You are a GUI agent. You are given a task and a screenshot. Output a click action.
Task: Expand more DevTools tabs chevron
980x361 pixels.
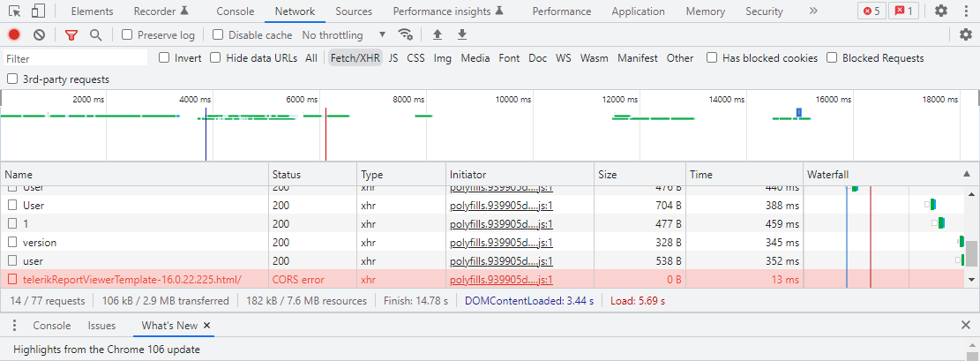[812, 11]
